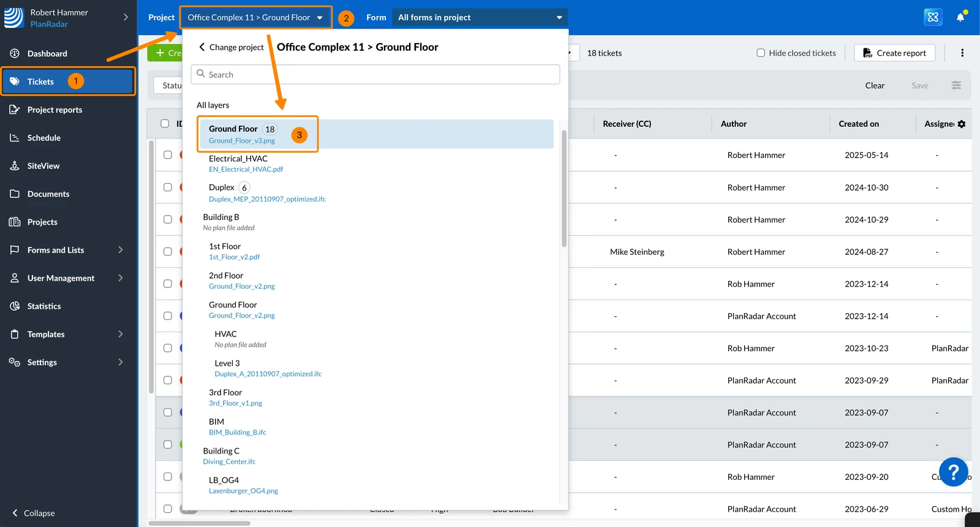The image size is (980, 527).
Task: Expand Templates submenu arrow
Action: pos(121,335)
